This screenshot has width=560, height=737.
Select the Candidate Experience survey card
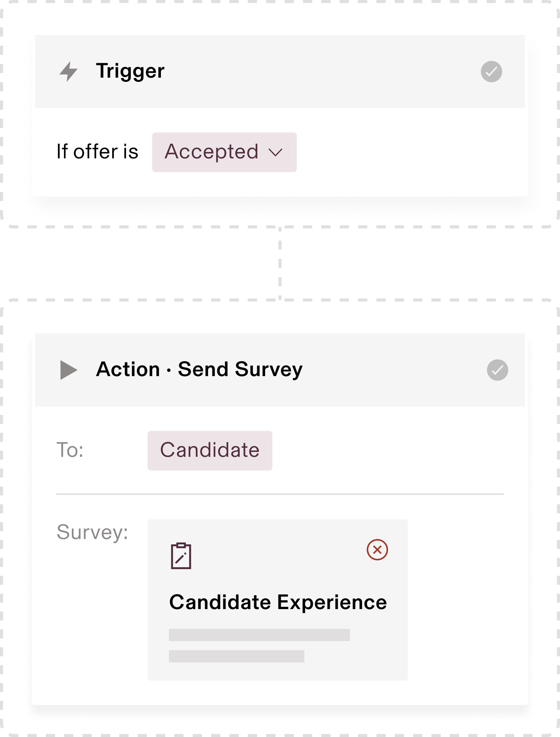pos(278,600)
